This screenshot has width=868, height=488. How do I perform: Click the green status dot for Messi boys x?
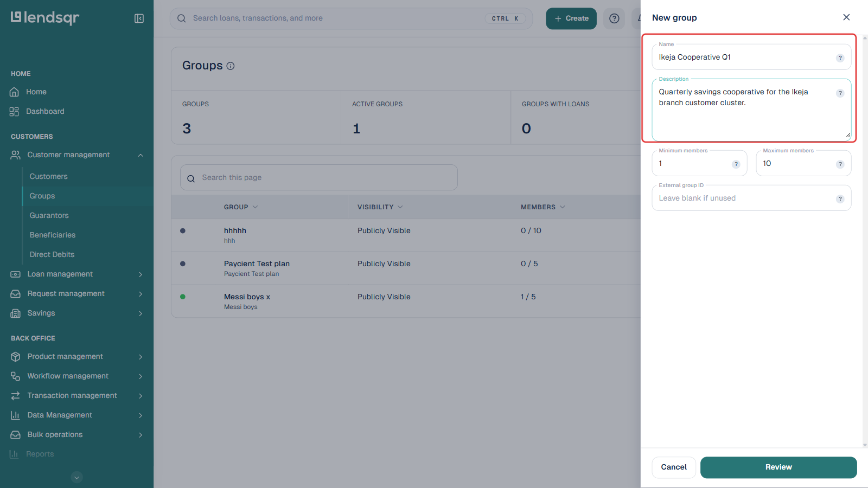[x=183, y=297]
